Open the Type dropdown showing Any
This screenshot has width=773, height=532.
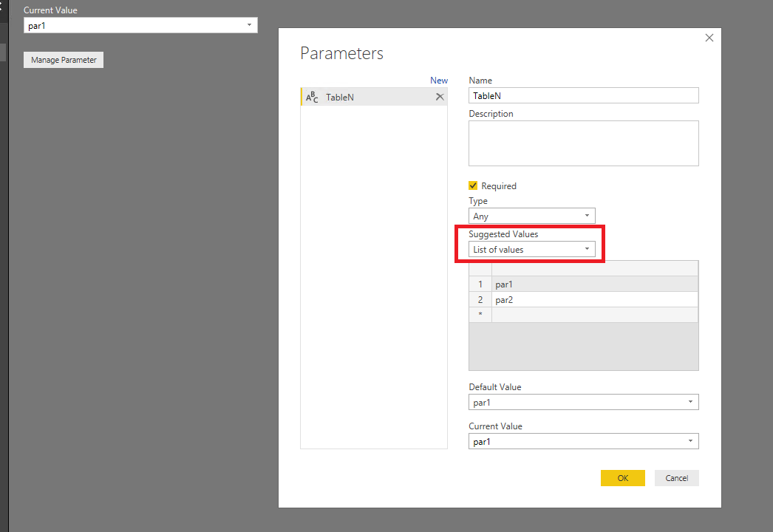pos(531,216)
